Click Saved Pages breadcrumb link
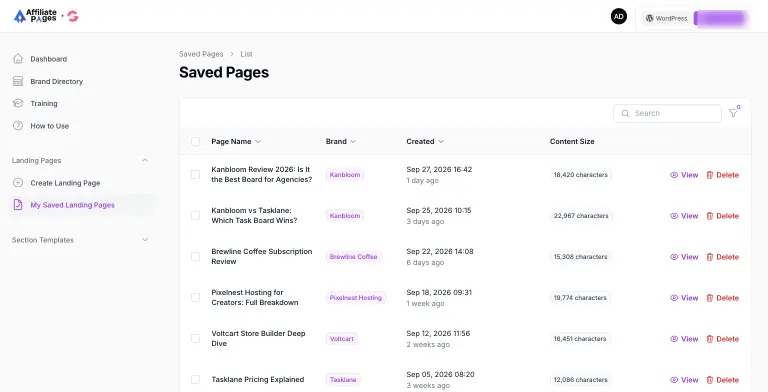Image resolution: width=768 pixels, height=392 pixels. [201, 54]
